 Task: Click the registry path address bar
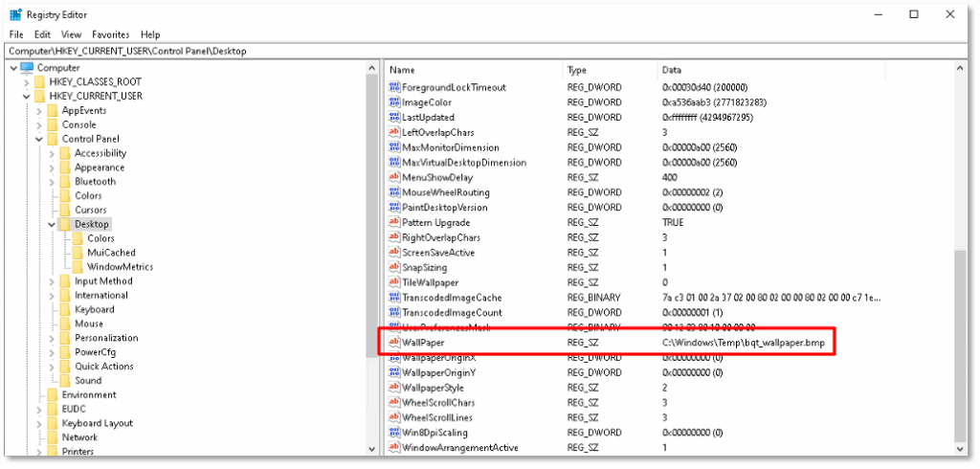(x=479, y=51)
